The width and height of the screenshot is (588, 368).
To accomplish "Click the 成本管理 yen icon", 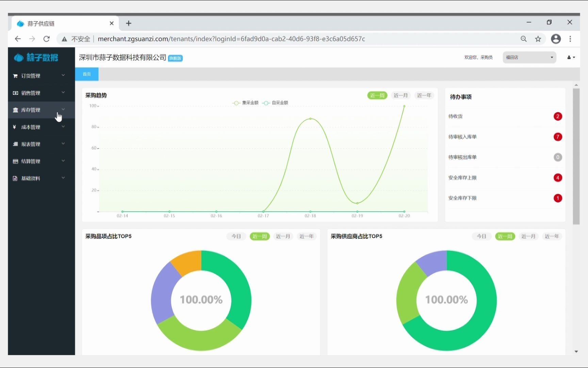I will point(15,127).
